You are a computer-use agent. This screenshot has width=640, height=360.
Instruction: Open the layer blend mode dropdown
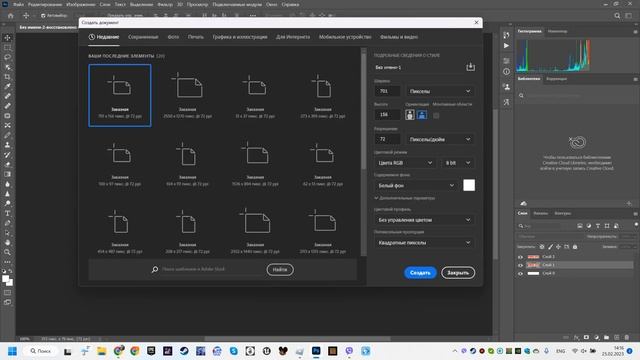550,236
